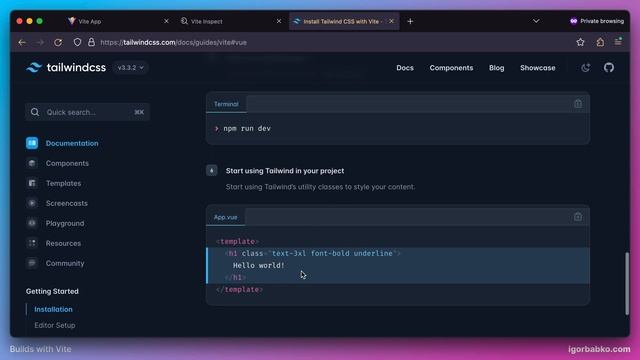Open a new tab with the plus button
Image resolution: width=640 pixels, height=360 pixels.
(410, 21)
